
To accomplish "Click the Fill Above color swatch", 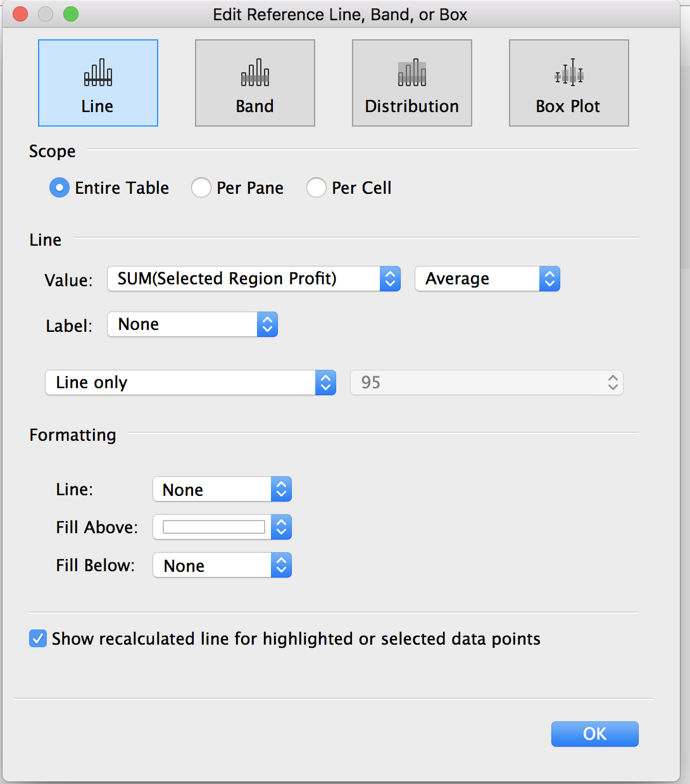I will pos(214,527).
